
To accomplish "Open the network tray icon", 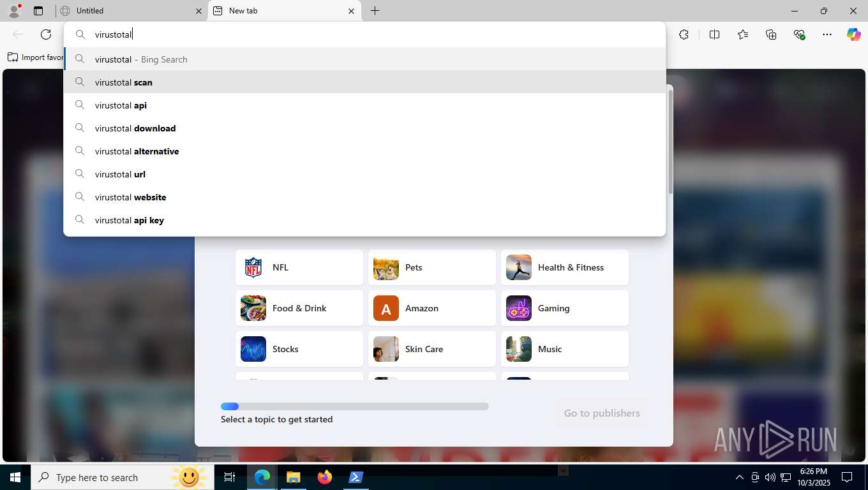I will tap(786, 477).
